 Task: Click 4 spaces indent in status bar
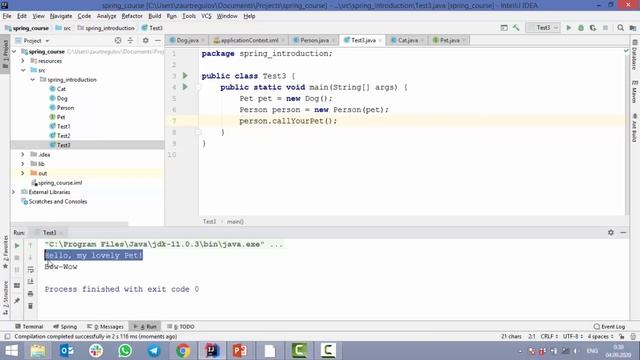click(600, 336)
